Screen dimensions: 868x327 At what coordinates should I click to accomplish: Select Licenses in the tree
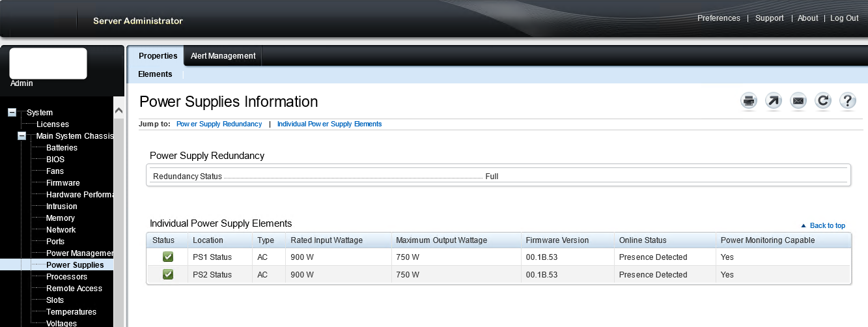53,124
